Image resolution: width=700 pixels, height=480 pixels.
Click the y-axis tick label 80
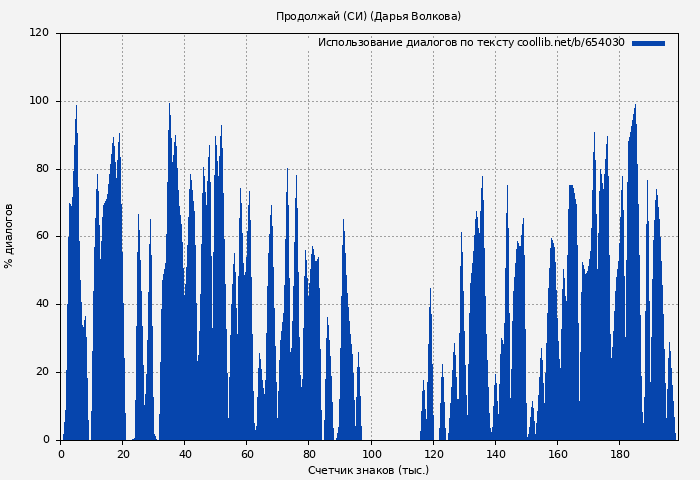[42, 169]
